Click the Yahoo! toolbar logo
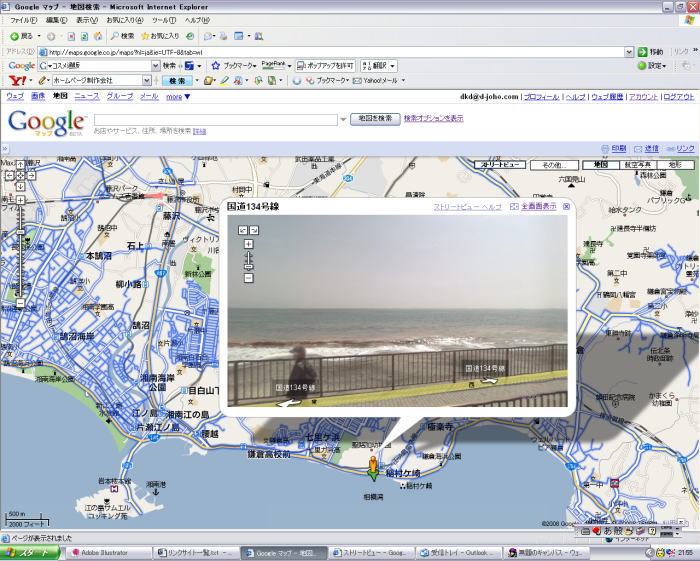Viewport: 700px width, 561px height. pyautogui.click(x=18, y=81)
